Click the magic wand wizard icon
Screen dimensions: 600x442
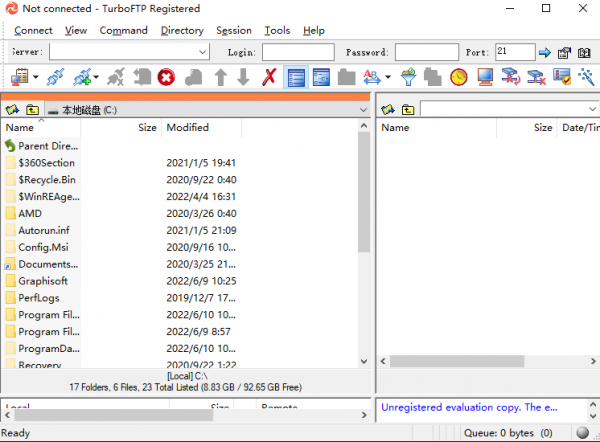point(586,77)
